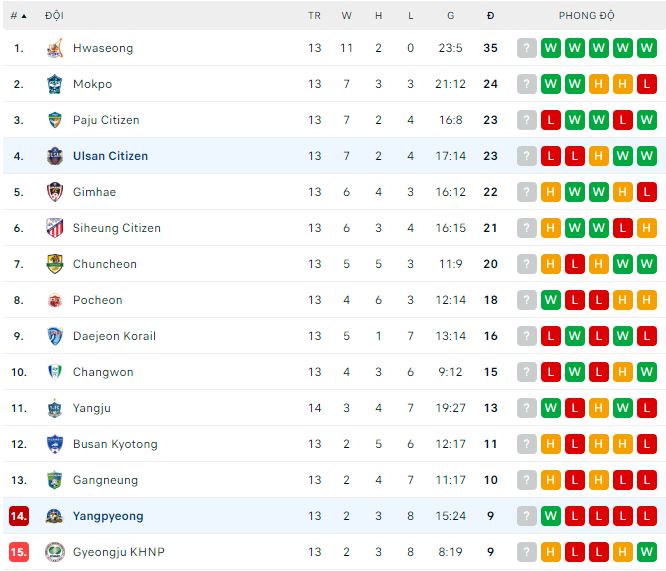This screenshot has height=571, width=666.
Task: Click the Mokpo team logo
Action: (x=55, y=84)
